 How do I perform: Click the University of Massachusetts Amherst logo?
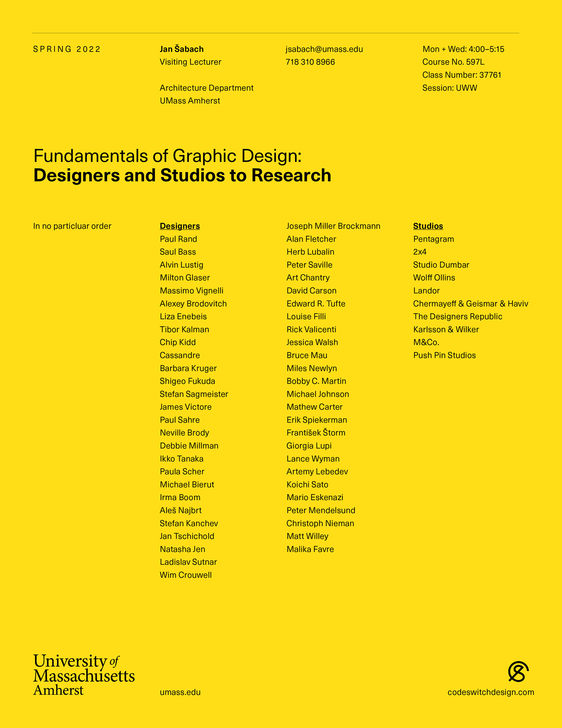[x=84, y=675]
